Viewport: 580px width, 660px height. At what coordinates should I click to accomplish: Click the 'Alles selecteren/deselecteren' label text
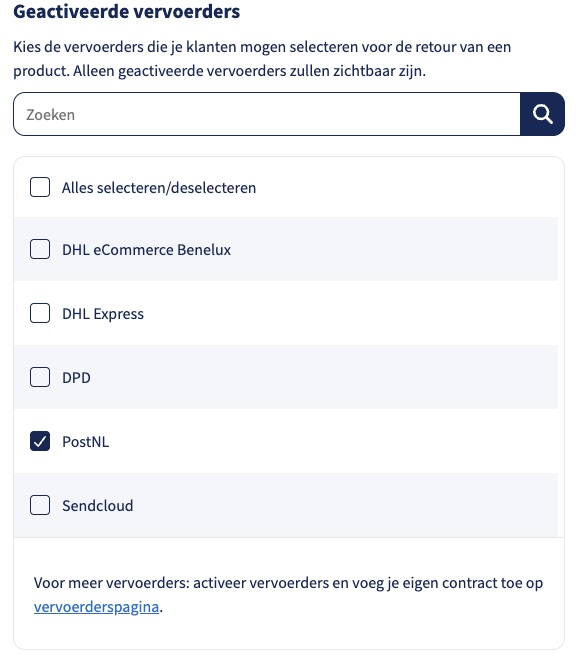coord(159,188)
